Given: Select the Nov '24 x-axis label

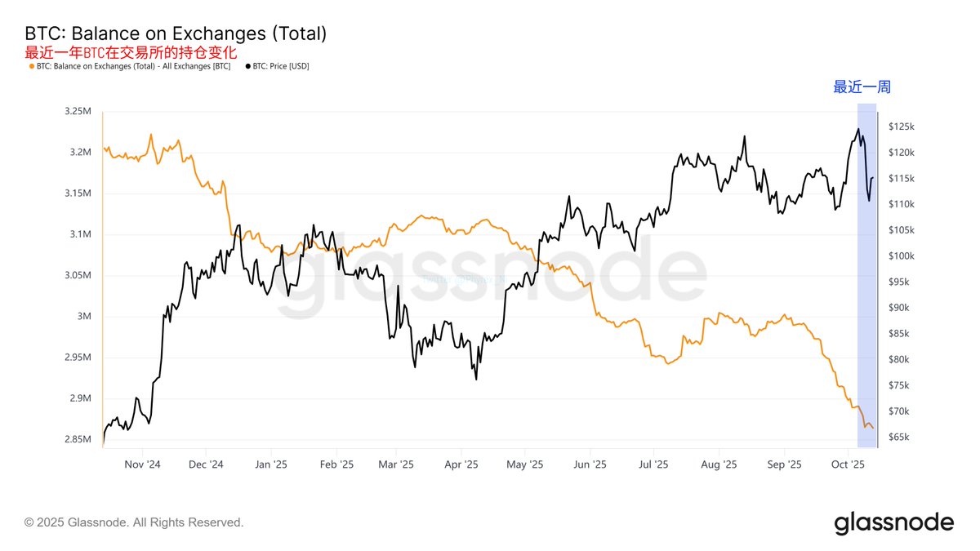Looking at the screenshot, I should coord(142,464).
